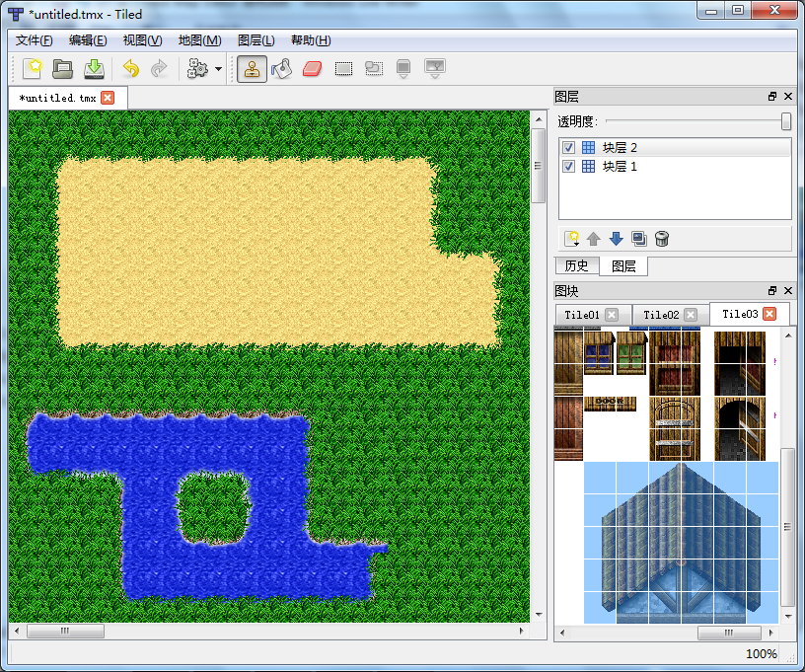Image resolution: width=805 pixels, height=672 pixels.
Task: Pick the blue roof house tile
Action: [682, 543]
